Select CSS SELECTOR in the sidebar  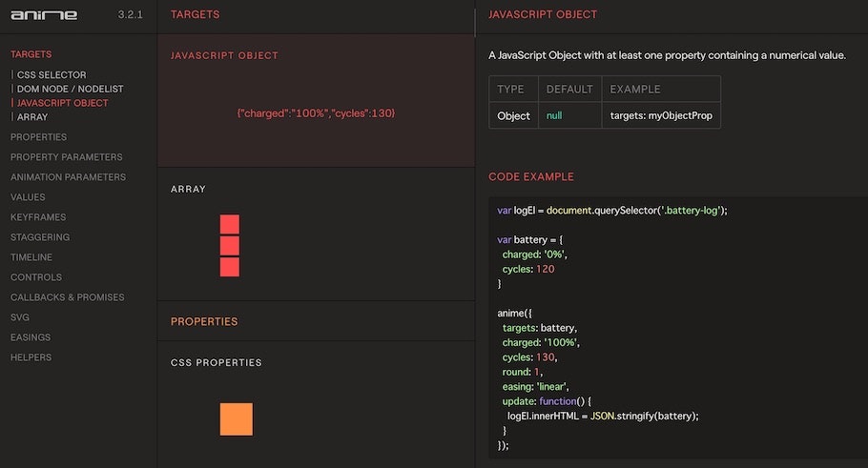pos(52,74)
